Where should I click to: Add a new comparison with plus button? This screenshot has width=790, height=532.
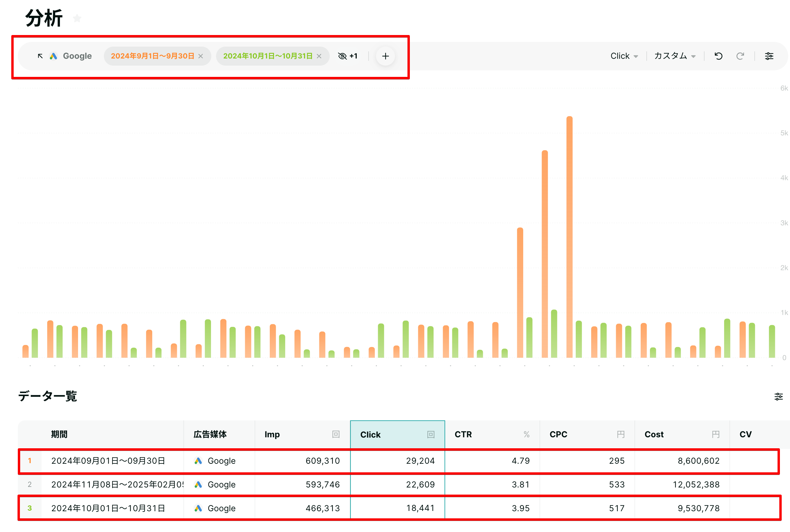[385, 56]
